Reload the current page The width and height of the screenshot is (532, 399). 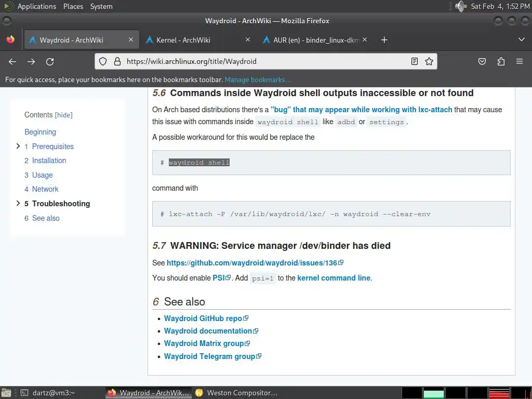50,61
